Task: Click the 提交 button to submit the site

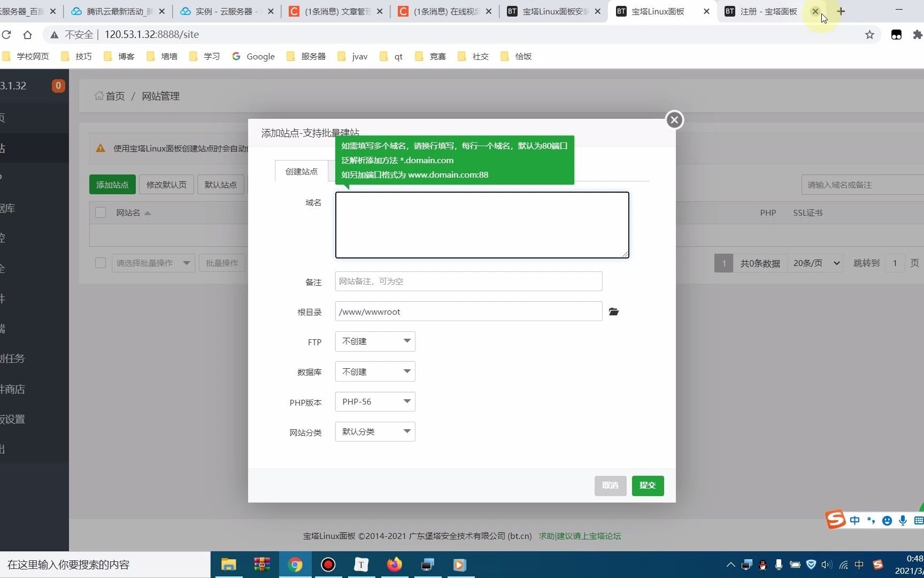Action: (648, 485)
